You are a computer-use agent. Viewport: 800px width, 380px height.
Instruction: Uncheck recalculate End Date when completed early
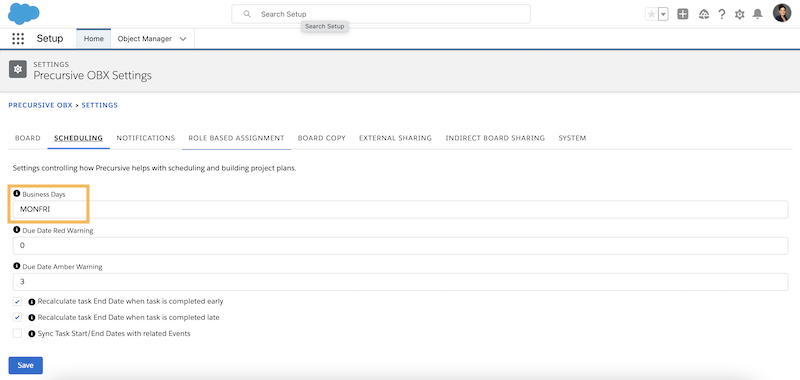[x=18, y=301]
